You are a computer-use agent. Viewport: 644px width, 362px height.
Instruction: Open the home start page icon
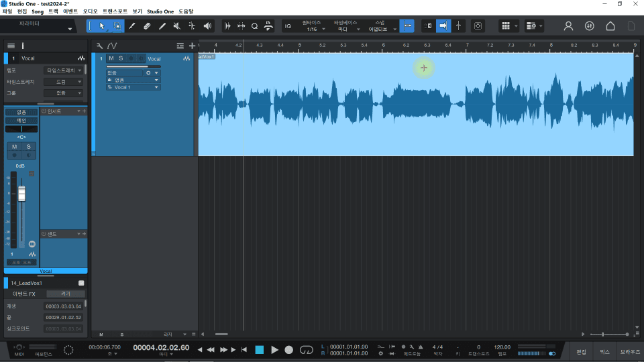pos(610,26)
